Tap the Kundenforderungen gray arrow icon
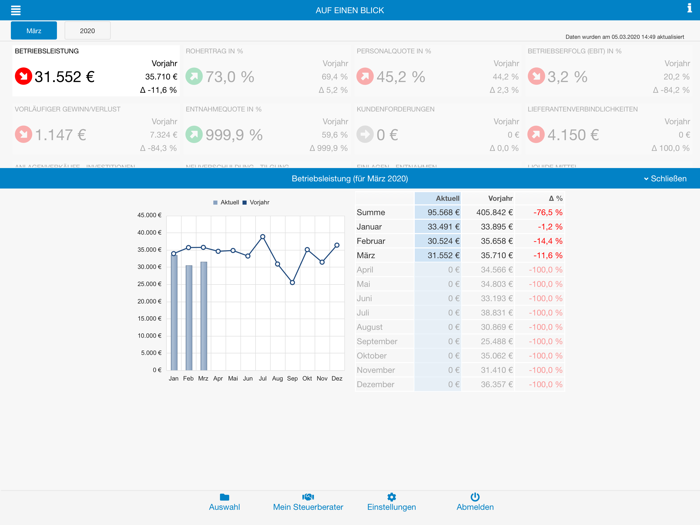700x525 pixels. coord(365,134)
